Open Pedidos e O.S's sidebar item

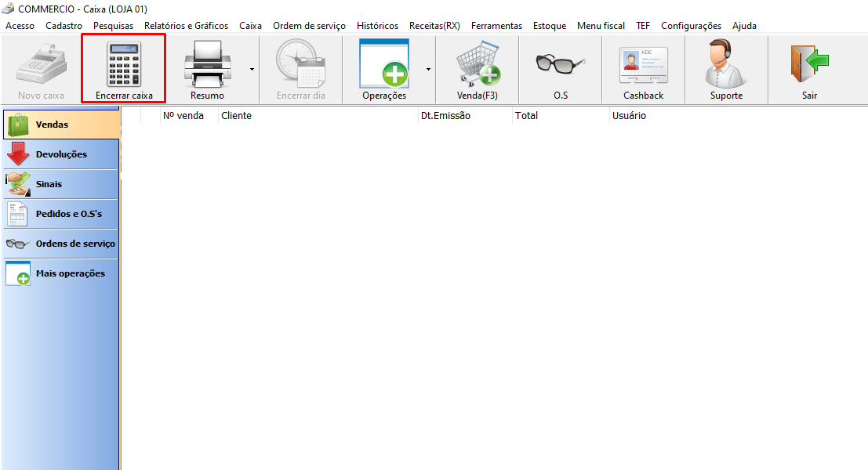coord(61,214)
